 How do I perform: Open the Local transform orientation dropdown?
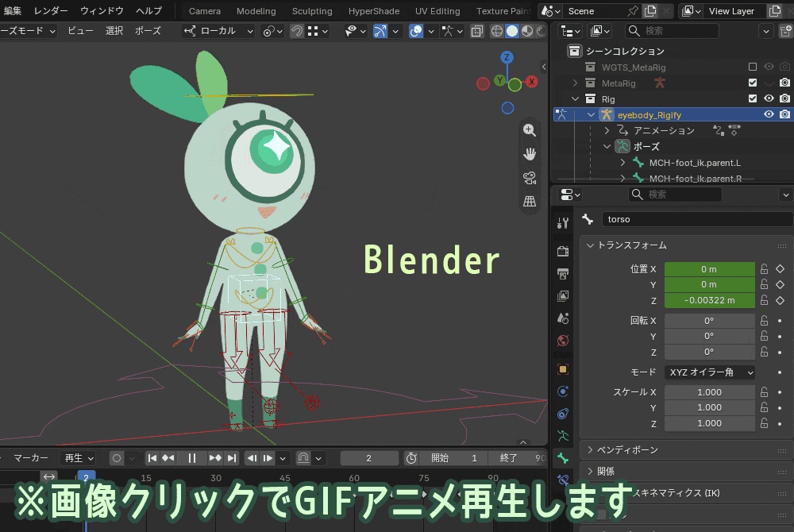tap(218, 31)
